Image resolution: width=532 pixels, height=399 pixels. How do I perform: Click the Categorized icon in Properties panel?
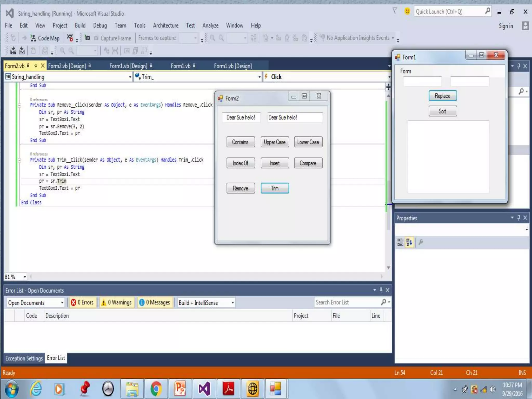click(x=400, y=242)
